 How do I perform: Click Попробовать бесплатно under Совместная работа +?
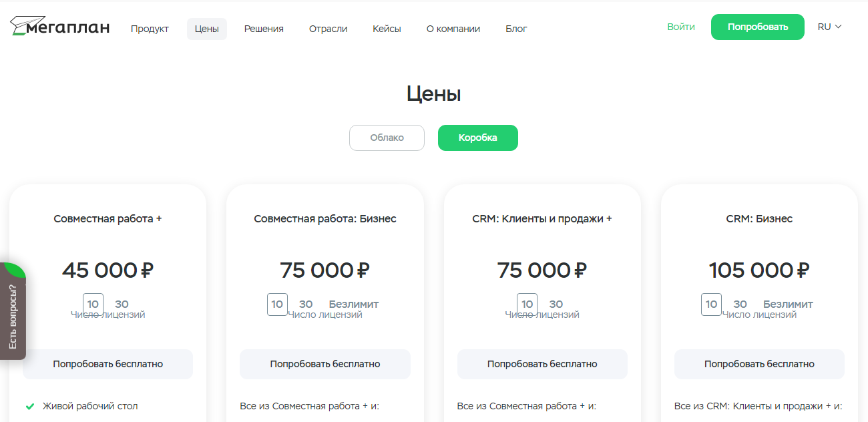click(107, 364)
